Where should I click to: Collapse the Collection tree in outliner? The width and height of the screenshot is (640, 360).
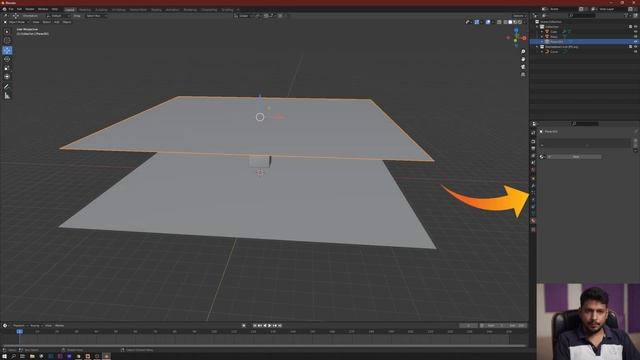538,27
